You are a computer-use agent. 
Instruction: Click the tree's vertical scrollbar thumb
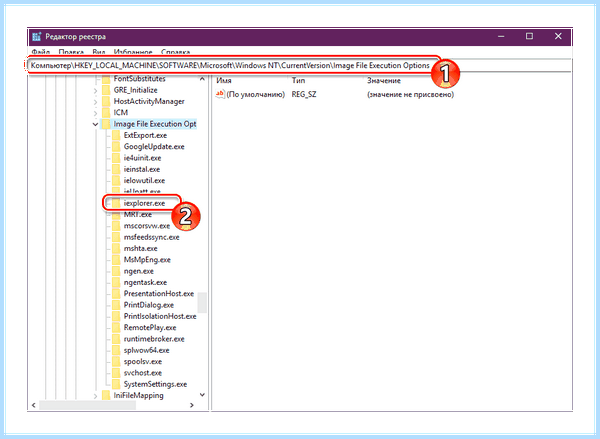pos(202,303)
